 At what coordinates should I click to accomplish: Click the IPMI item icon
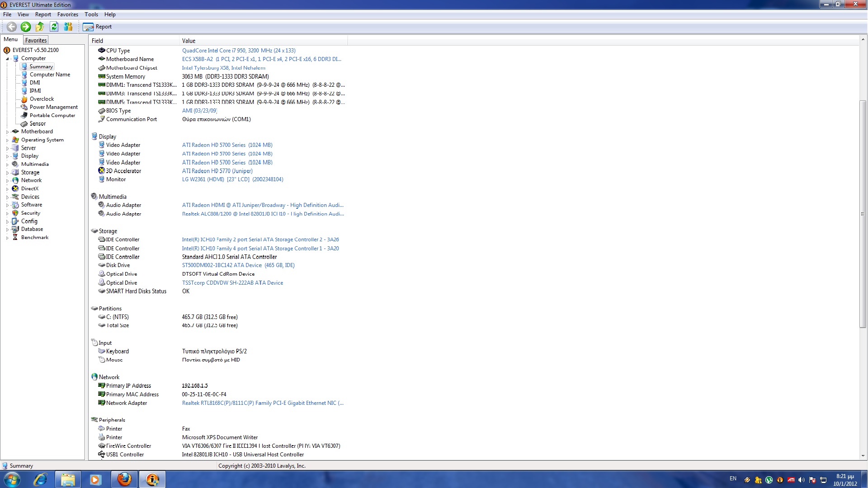coord(24,91)
